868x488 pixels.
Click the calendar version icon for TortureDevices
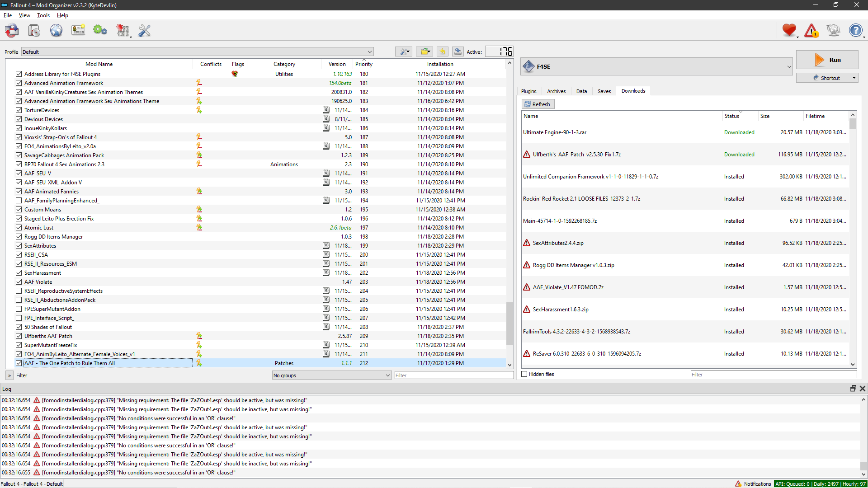[x=326, y=110]
